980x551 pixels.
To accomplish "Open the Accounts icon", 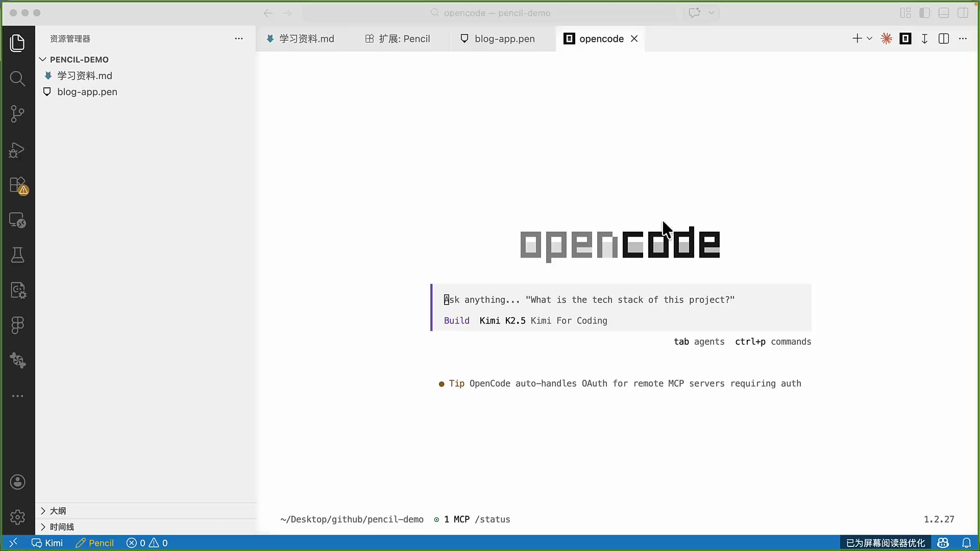I will point(17,482).
